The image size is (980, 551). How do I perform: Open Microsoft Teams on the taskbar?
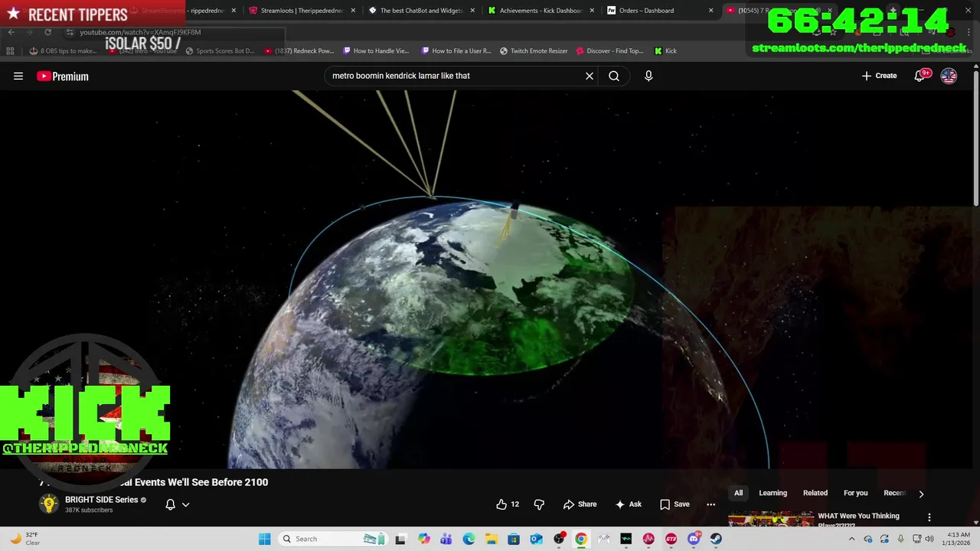pos(446,539)
